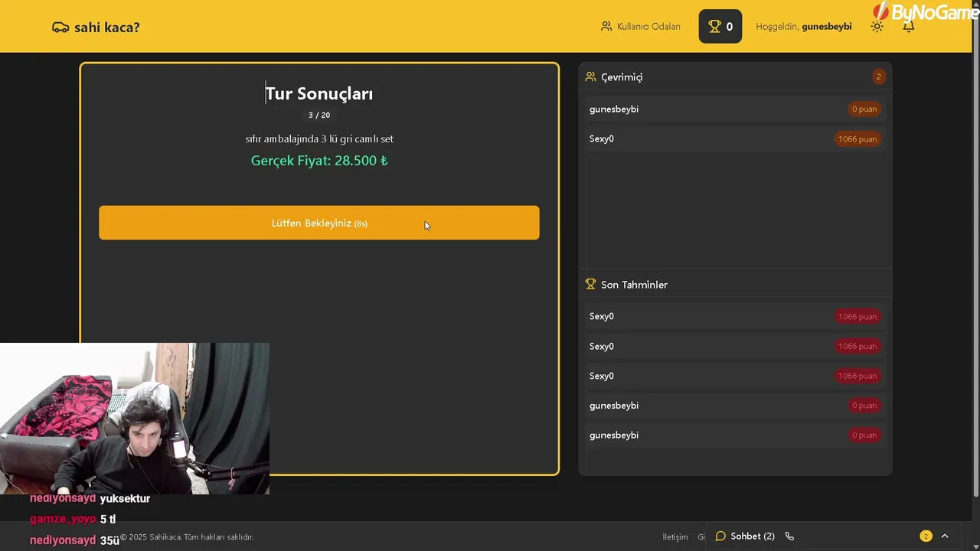Click the Sohbet speech bubble icon
Image resolution: width=980 pixels, height=551 pixels.
(720, 536)
